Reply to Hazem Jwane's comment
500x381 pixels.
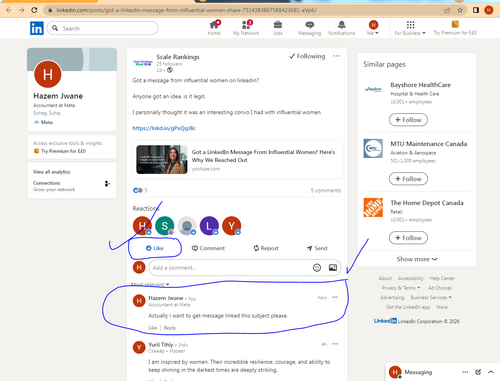(x=170, y=328)
